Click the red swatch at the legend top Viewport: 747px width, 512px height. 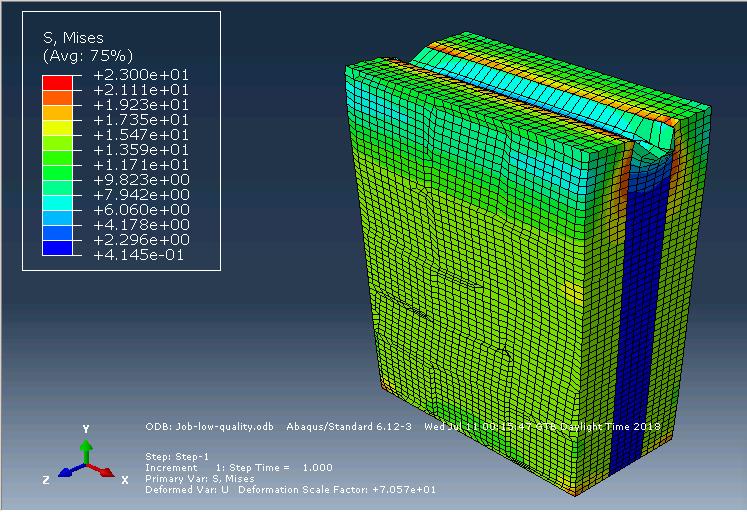click(57, 82)
